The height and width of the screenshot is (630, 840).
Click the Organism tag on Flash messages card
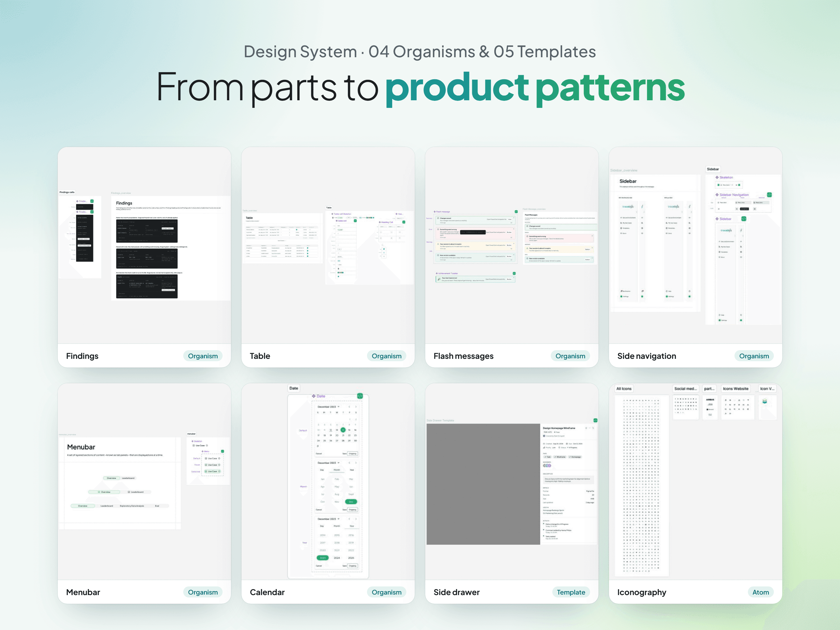point(570,356)
